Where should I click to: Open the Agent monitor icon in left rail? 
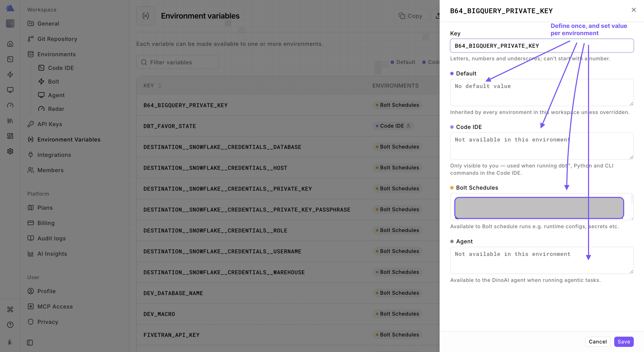click(x=10, y=90)
